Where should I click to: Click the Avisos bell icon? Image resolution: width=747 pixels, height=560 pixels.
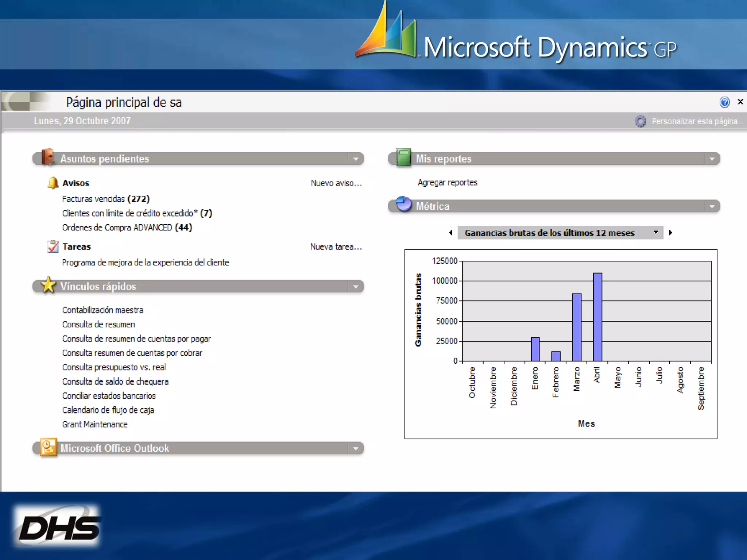(53, 183)
